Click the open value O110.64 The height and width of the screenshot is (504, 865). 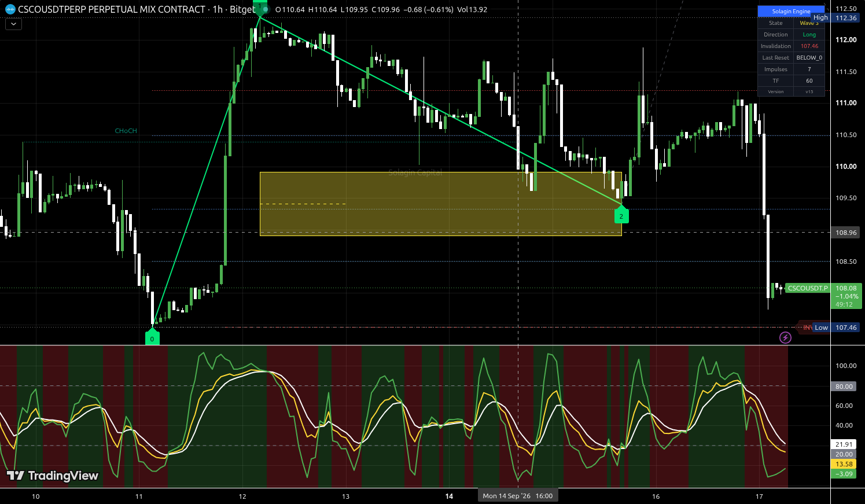(290, 10)
